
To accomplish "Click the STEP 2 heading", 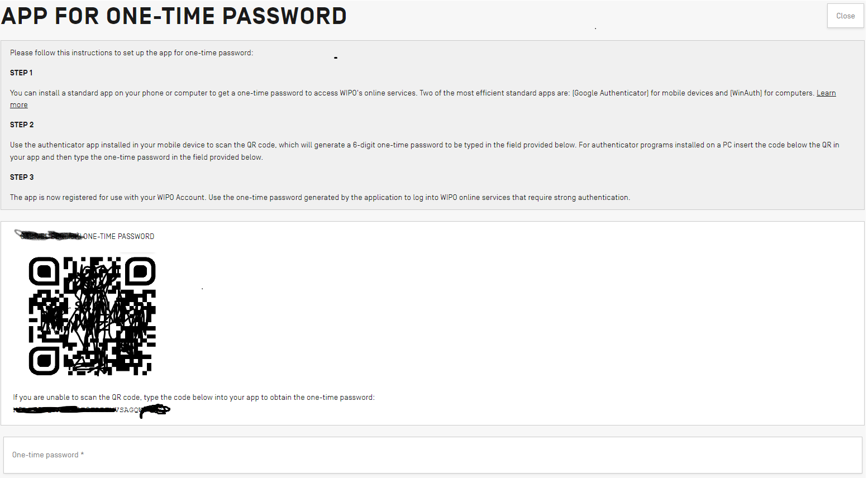I will pos(22,125).
